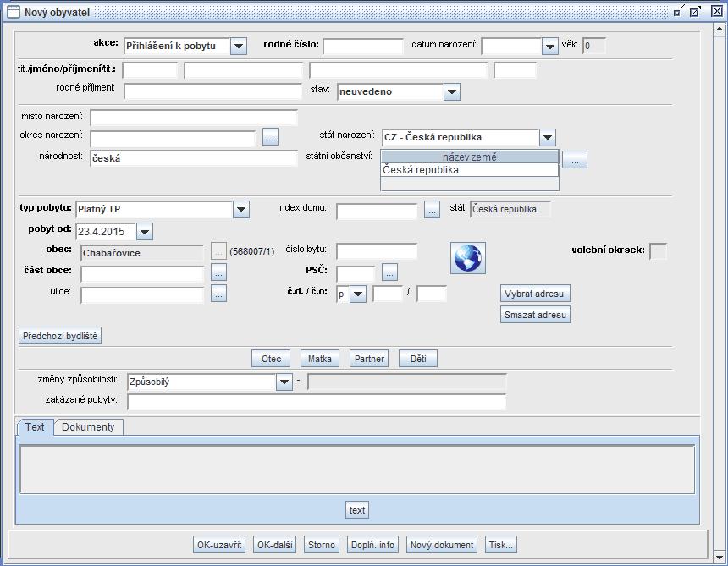728x566 pixels.
Task: Open okres narození browse button
Action: [x=270, y=137]
